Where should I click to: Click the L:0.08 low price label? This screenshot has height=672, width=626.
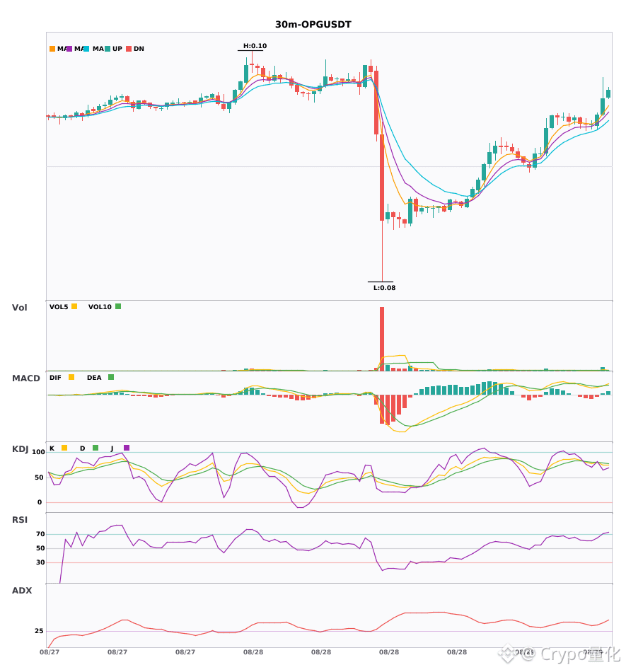(x=384, y=288)
